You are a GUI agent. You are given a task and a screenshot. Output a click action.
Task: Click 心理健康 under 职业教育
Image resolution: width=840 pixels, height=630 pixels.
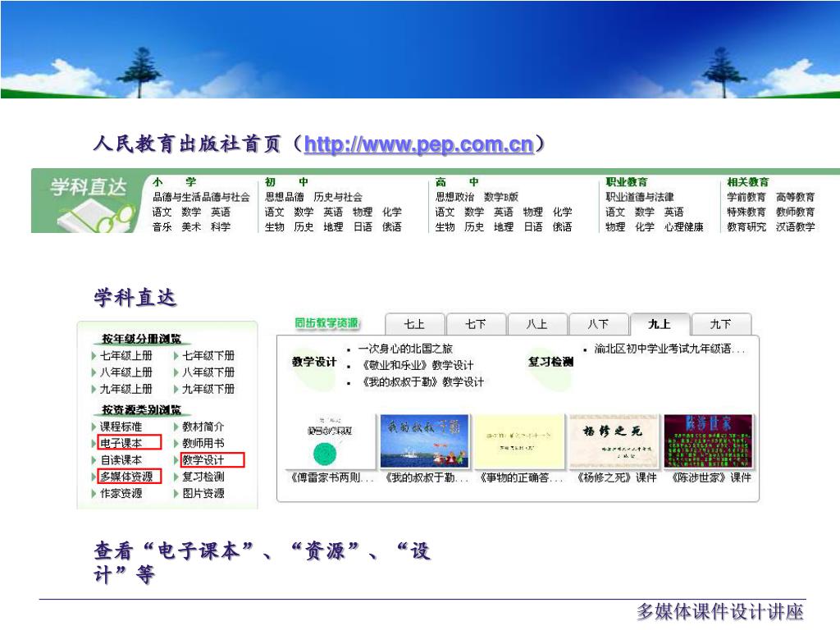[x=684, y=227]
